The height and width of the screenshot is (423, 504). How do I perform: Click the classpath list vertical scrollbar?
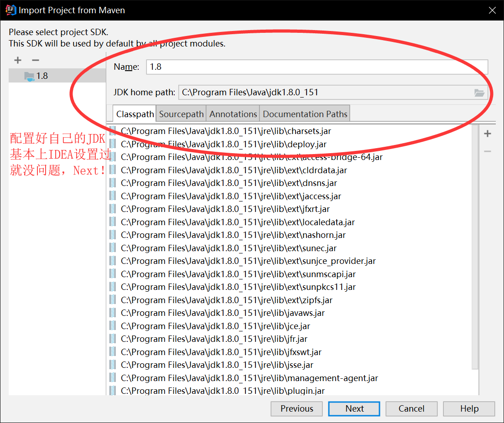(x=475, y=246)
